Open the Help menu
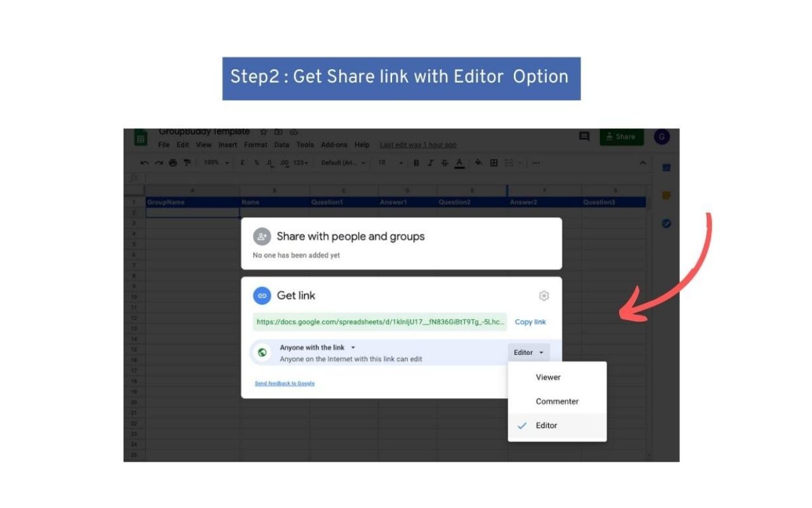812x508 pixels. pos(362,145)
